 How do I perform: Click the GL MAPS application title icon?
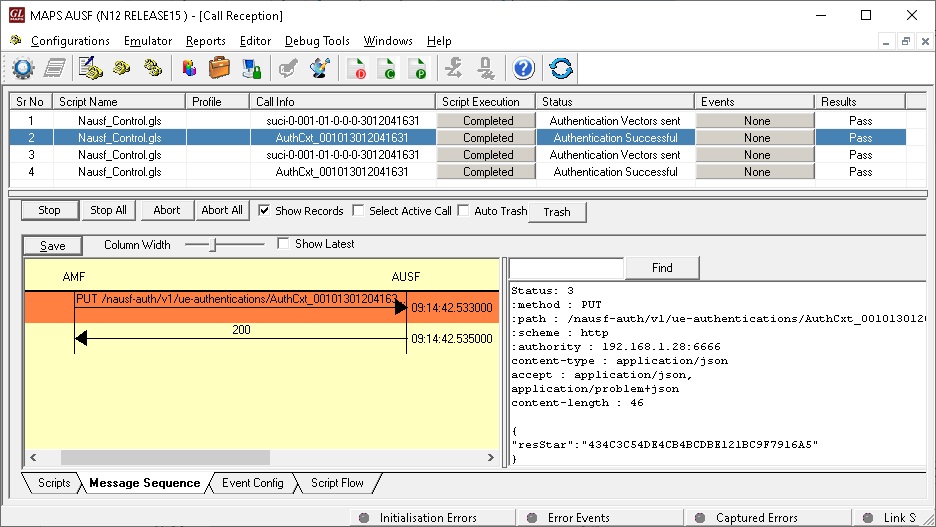17,15
